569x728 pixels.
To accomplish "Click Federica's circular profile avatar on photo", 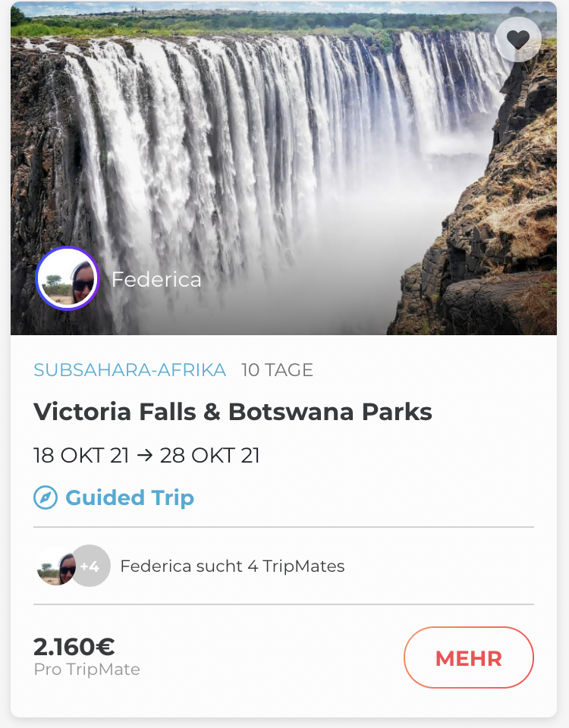I will 67,278.
